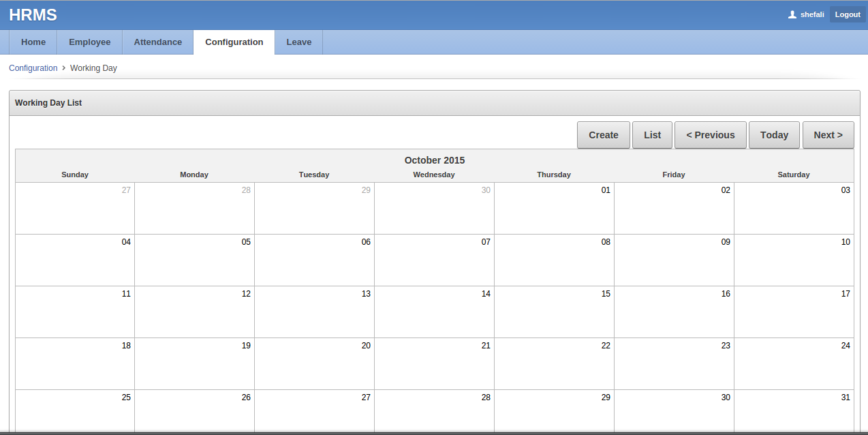Click the user profile icon beside shefali

pos(792,14)
